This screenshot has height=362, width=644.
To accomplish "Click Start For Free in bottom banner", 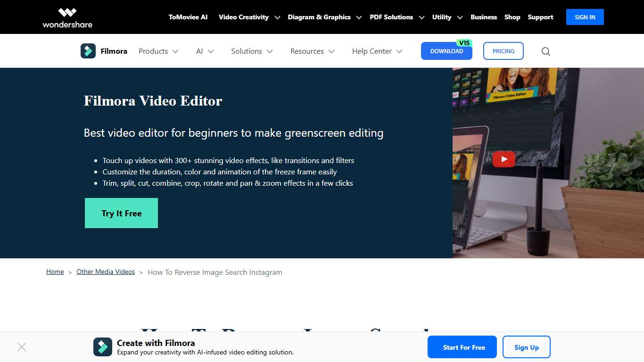I will 462,347.
